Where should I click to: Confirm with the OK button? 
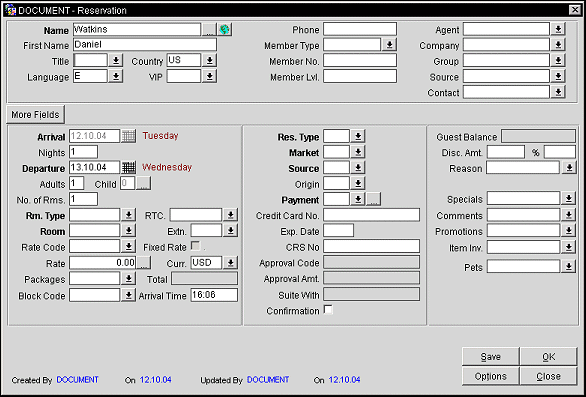(x=549, y=357)
